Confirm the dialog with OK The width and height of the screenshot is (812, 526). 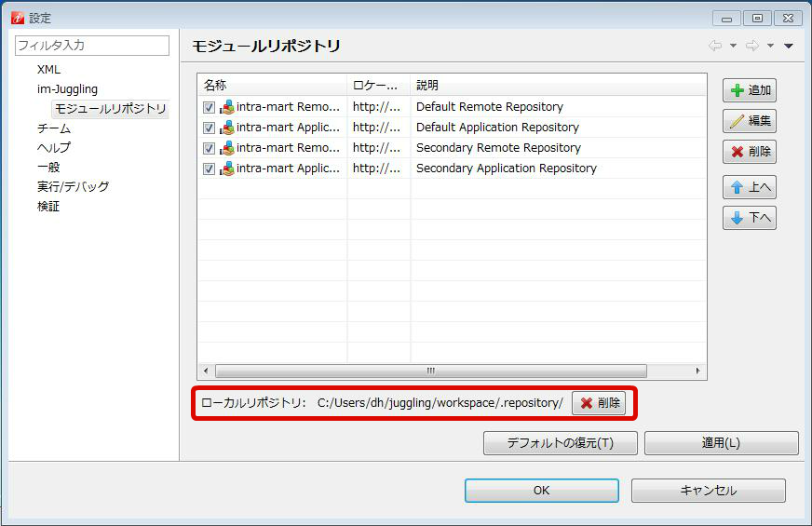click(542, 491)
